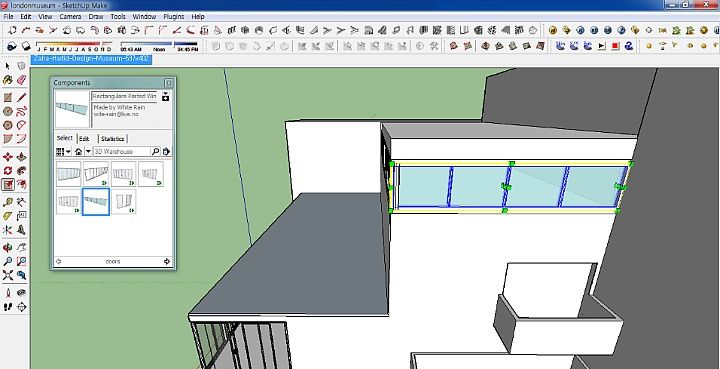Select the Circle tool
The image size is (720, 369).
(x=8, y=111)
